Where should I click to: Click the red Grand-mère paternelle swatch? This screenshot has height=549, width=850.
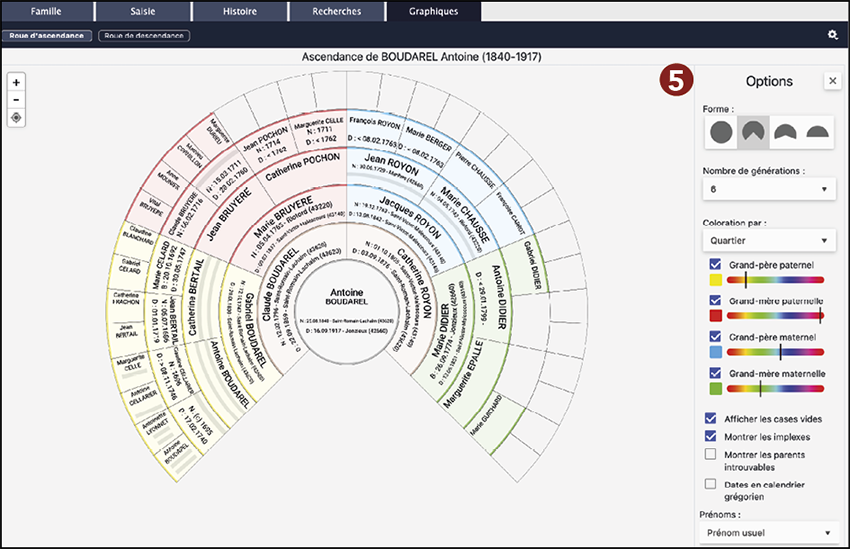pos(716,315)
